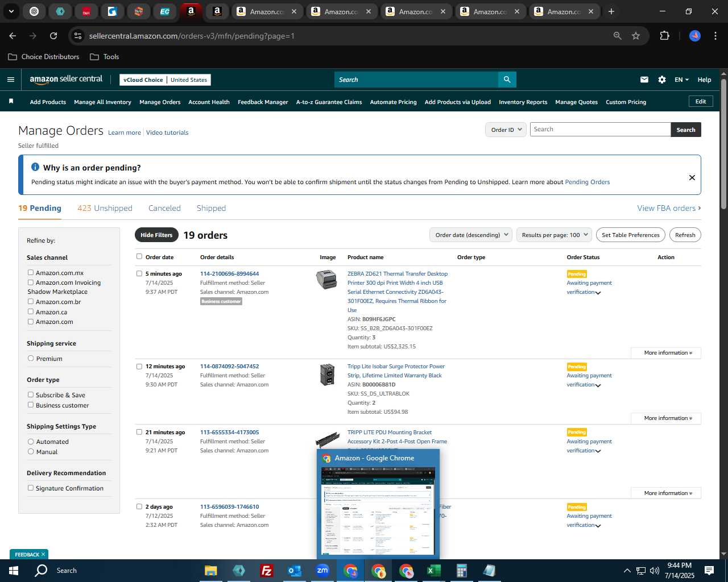The image size is (728, 582).
Task: Click Set Table Preferences button
Action: click(631, 235)
